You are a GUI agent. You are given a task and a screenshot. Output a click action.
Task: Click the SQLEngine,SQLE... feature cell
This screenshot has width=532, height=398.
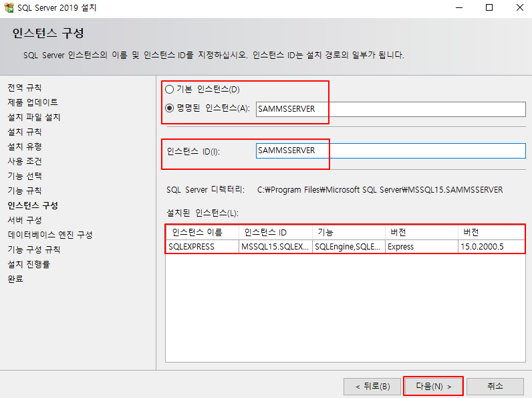tap(348, 247)
